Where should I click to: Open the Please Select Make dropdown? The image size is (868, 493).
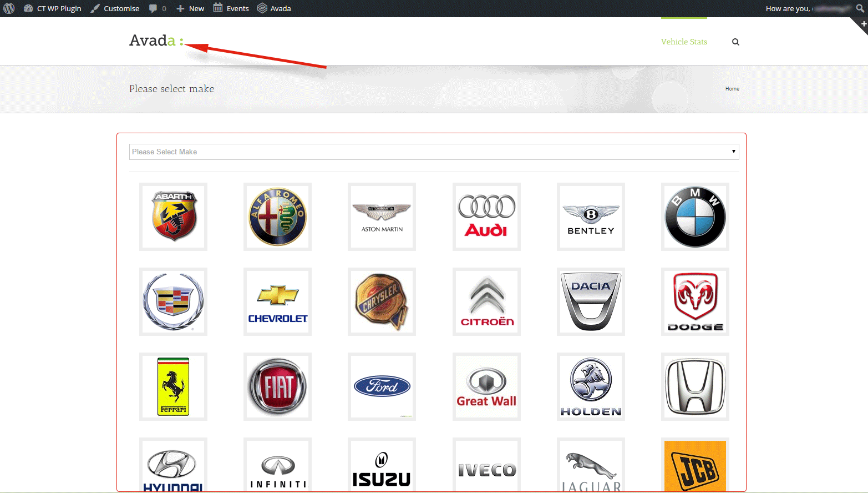(x=434, y=152)
